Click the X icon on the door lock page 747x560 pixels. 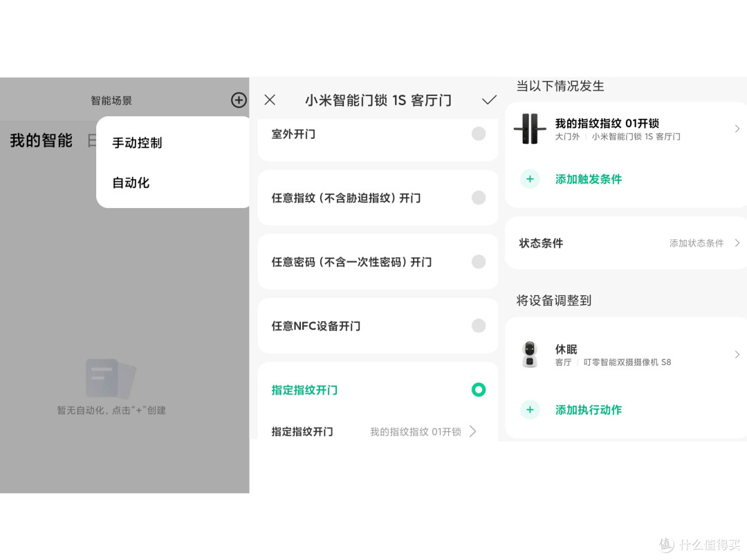270,100
